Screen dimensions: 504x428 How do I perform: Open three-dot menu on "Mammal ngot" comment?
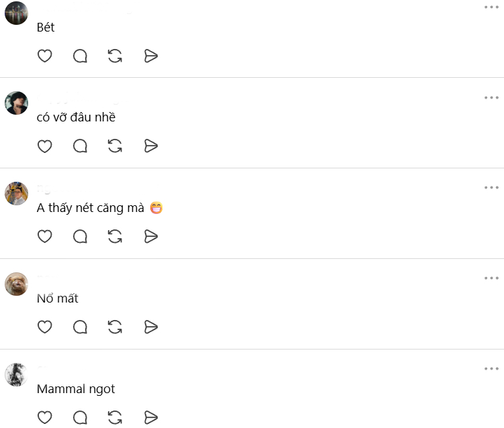[x=491, y=368]
